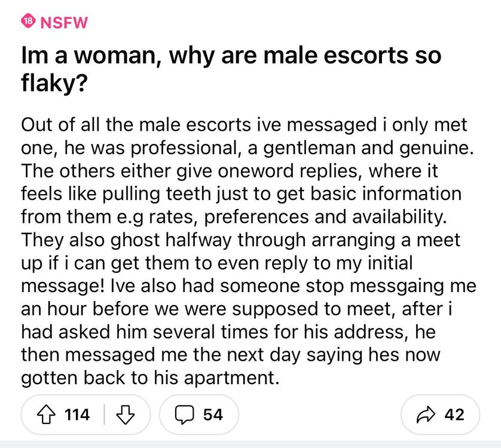
Task: Click the gray strip below the post
Action: pyautogui.click(x=250, y=444)
